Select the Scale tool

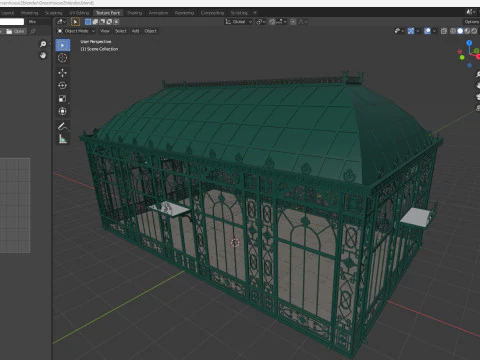point(63,99)
